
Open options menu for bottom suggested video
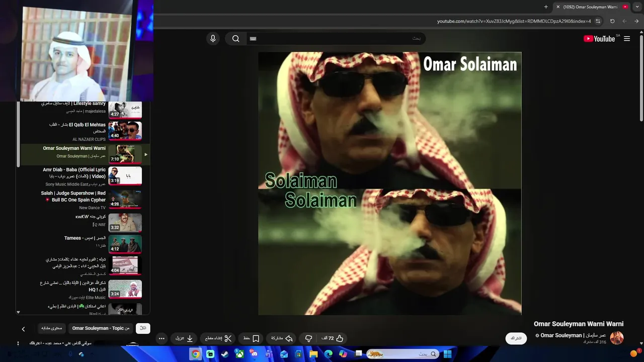click(18, 343)
